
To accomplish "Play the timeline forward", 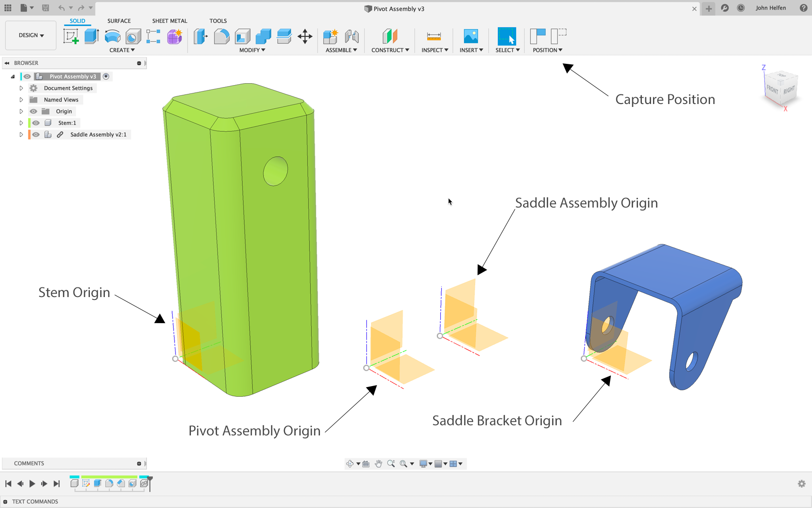I will (32, 483).
